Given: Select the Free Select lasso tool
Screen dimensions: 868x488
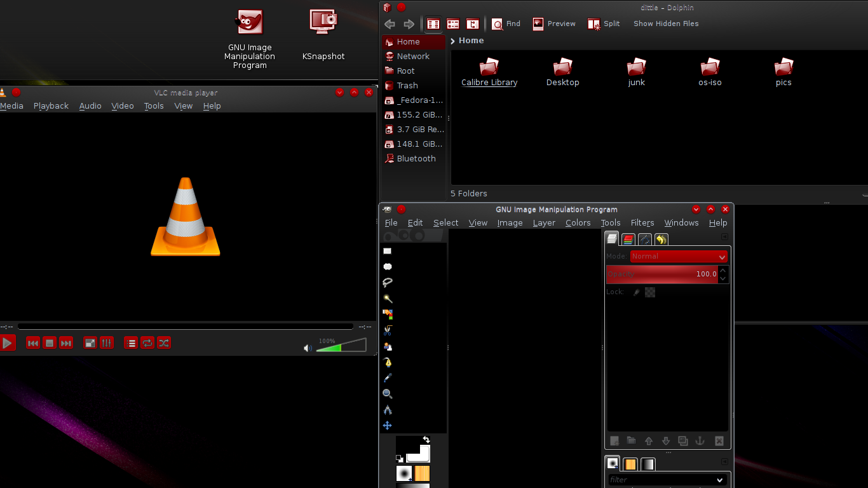Looking at the screenshot, I should [388, 283].
